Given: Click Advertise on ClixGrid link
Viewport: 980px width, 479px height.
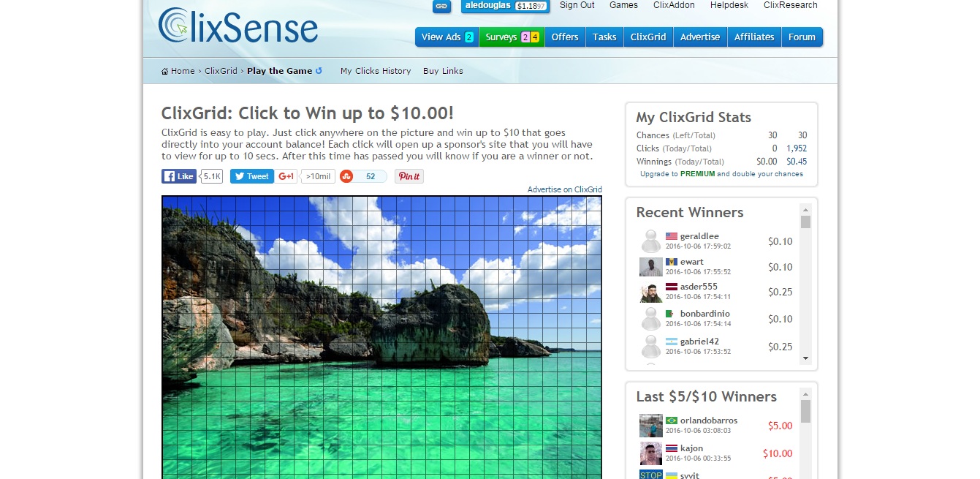Looking at the screenshot, I should tap(565, 189).
